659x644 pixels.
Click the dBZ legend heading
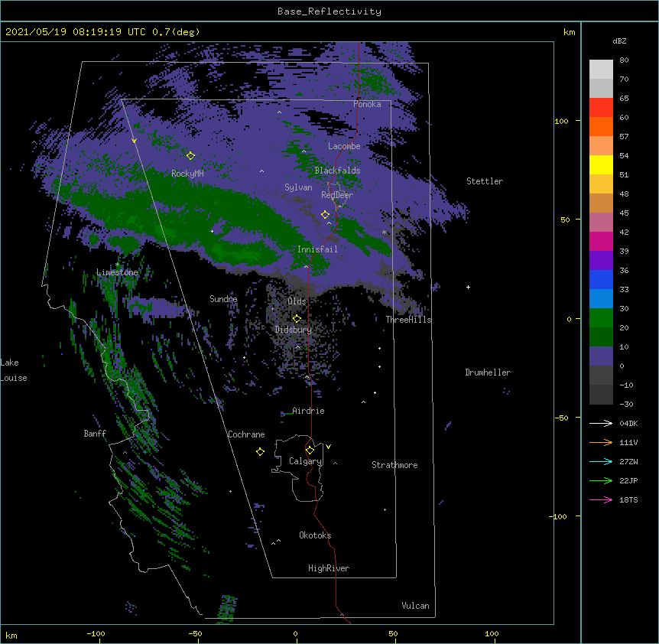[x=619, y=41]
